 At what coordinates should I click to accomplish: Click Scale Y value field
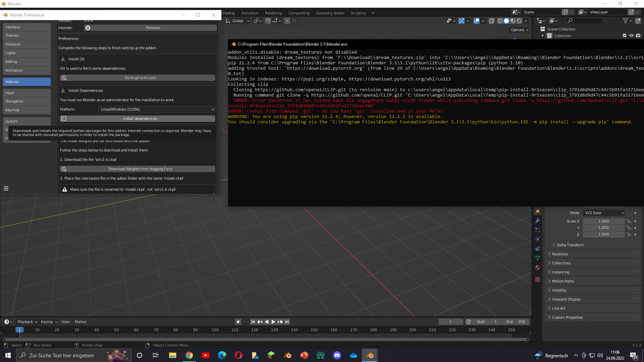(x=604, y=228)
